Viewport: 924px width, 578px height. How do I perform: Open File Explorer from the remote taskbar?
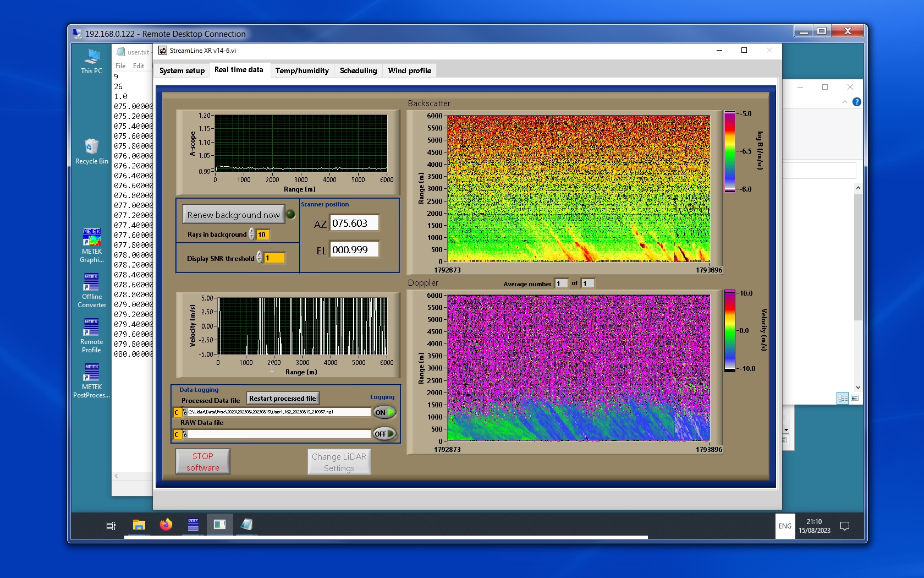click(139, 525)
